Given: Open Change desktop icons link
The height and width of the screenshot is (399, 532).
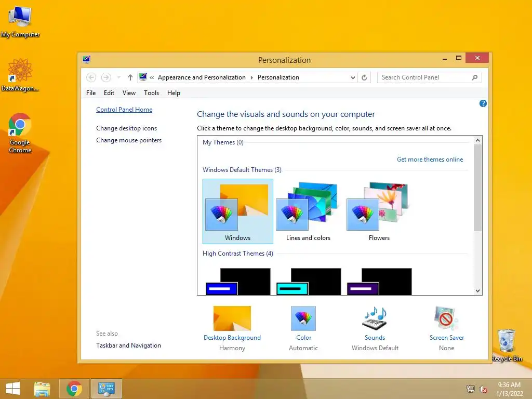Looking at the screenshot, I should coord(127,128).
